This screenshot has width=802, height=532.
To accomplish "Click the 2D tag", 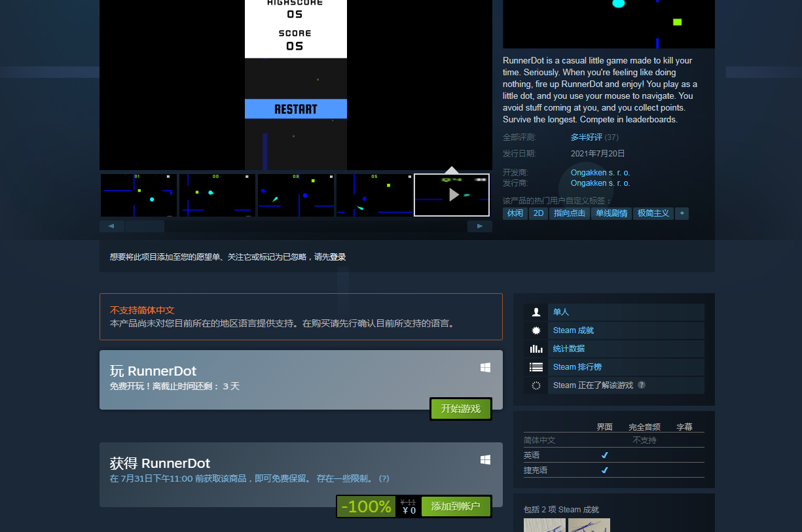I will click(x=538, y=213).
